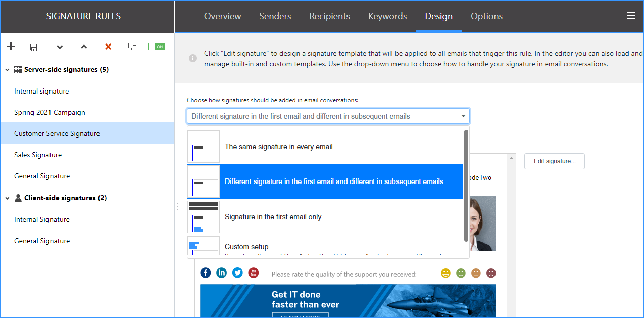
Task: Click the person icon next to Client-side signatures
Action: (18, 198)
